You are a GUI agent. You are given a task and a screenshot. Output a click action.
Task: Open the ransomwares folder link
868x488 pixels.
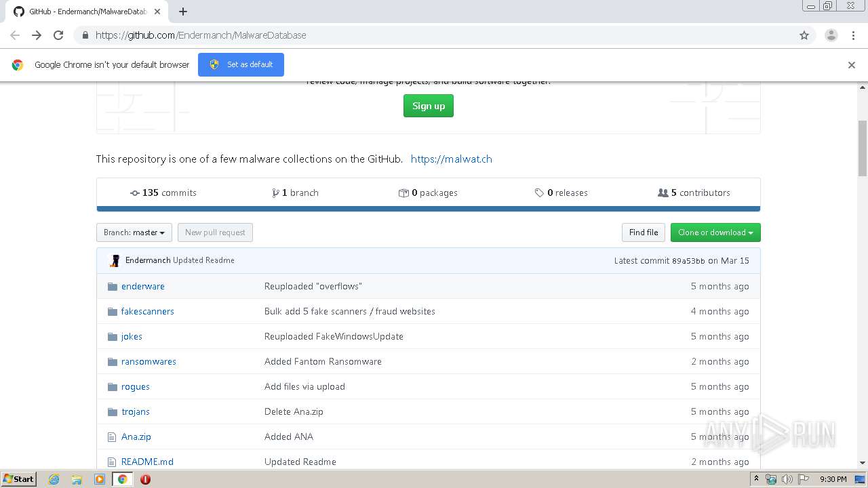pyautogui.click(x=149, y=362)
